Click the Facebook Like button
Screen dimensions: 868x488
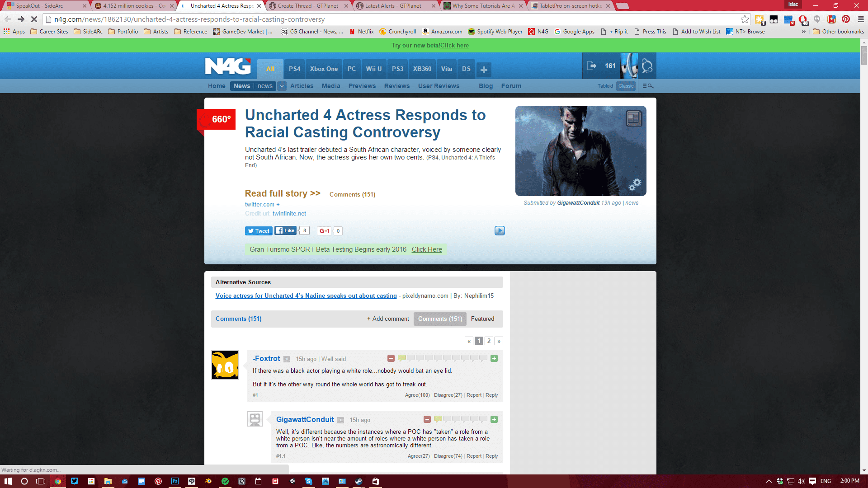click(286, 230)
